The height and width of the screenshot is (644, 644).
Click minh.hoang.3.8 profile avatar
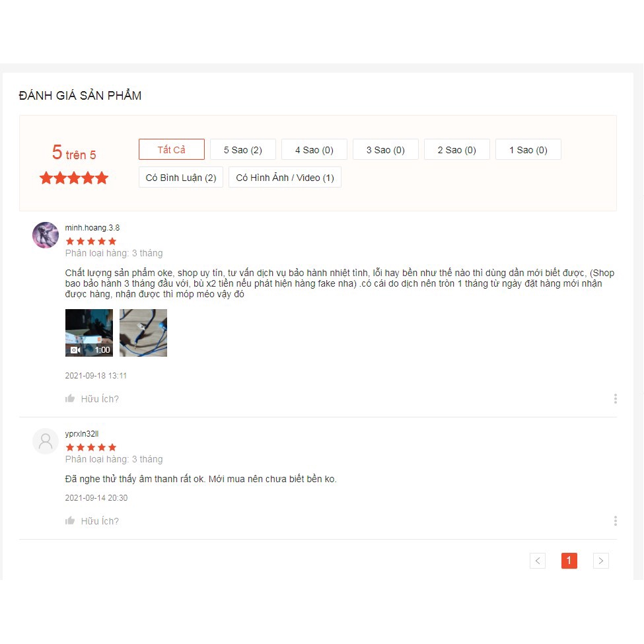(46, 235)
